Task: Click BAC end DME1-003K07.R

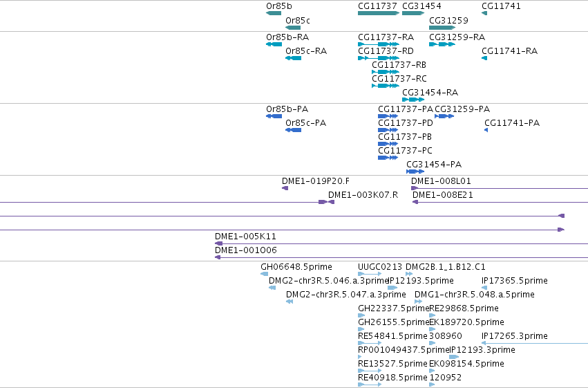Action: pyautogui.click(x=331, y=202)
